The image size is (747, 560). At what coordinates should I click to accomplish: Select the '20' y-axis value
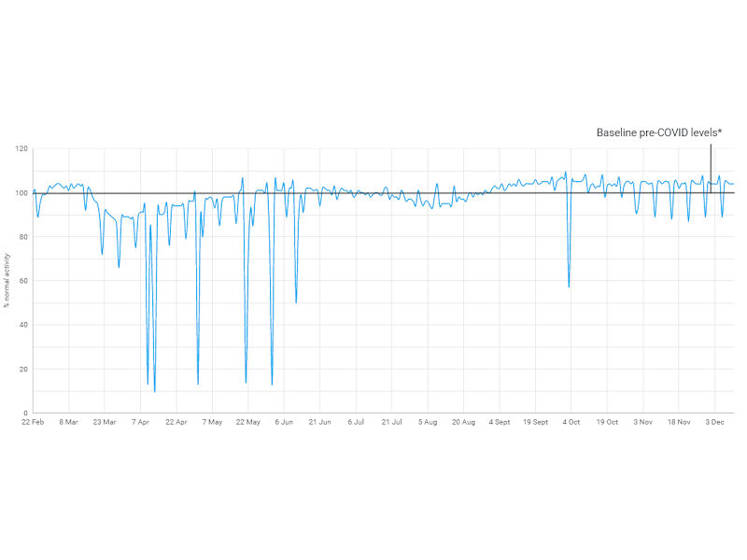click(x=23, y=369)
